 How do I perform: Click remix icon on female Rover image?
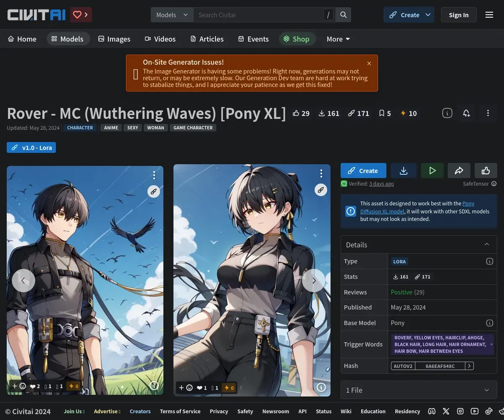tap(321, 190)
